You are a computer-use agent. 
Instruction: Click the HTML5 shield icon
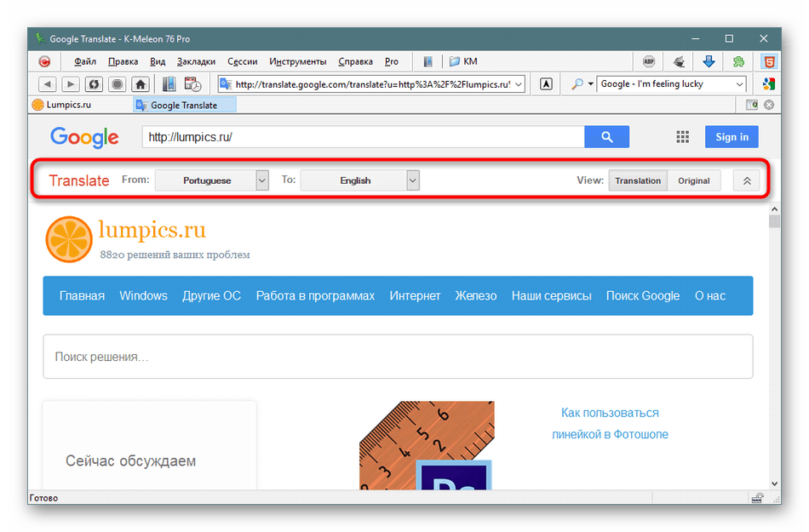click(769, 62)
